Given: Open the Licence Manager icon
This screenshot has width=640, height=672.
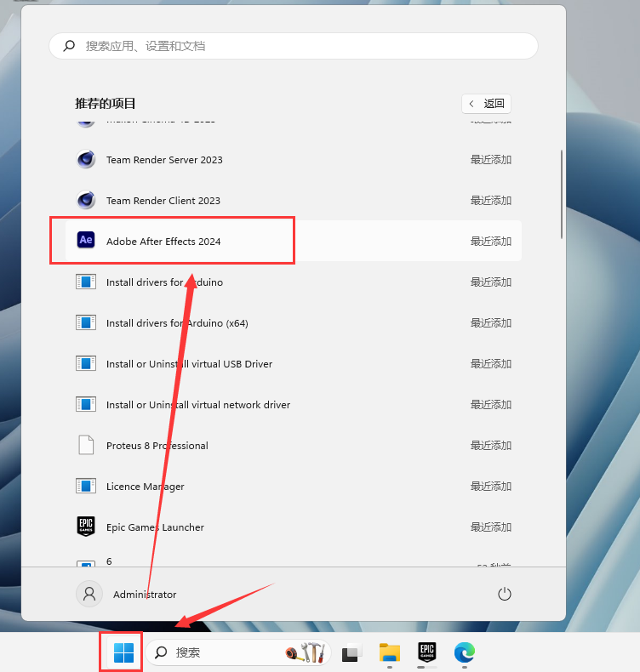Looking at the screenshot, I should coord(86,486).
